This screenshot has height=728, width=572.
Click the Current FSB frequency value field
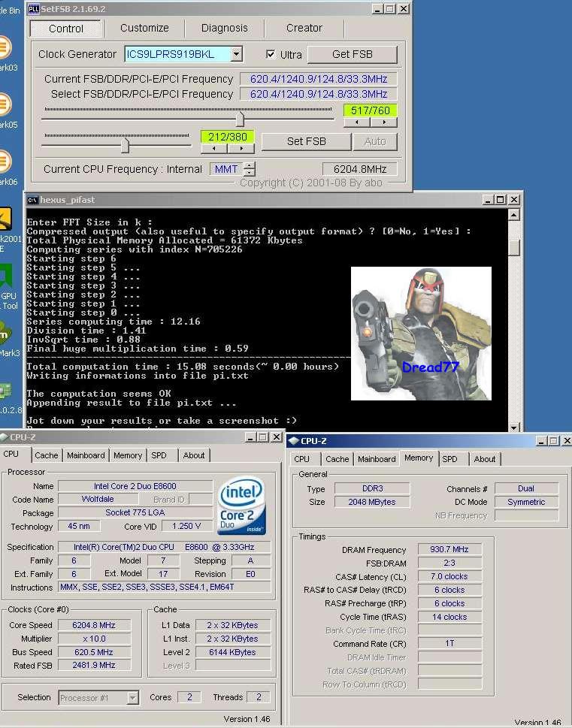pyautogui.click(x=319, y=80)
